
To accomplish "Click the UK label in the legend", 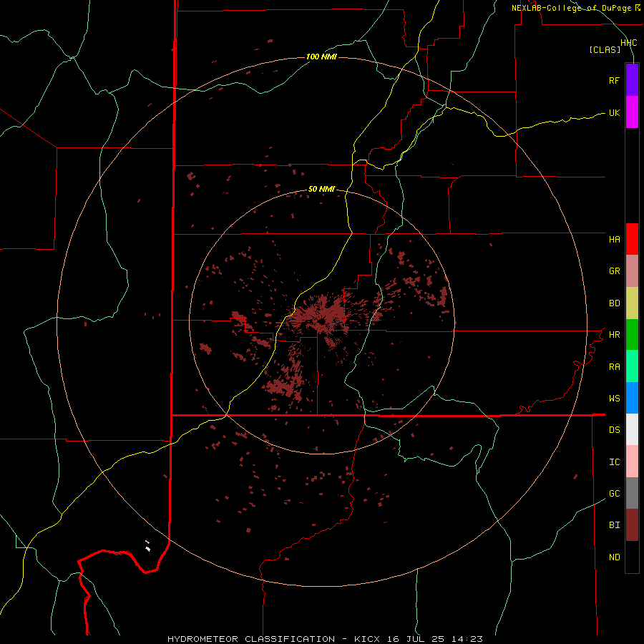I will (614, 112).
